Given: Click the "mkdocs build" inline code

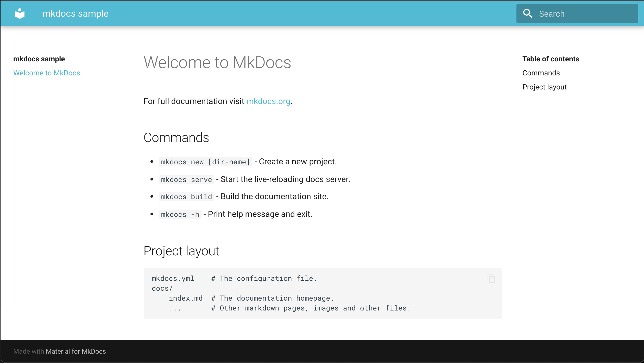Looking at the screenshot, I should [186, 196].
